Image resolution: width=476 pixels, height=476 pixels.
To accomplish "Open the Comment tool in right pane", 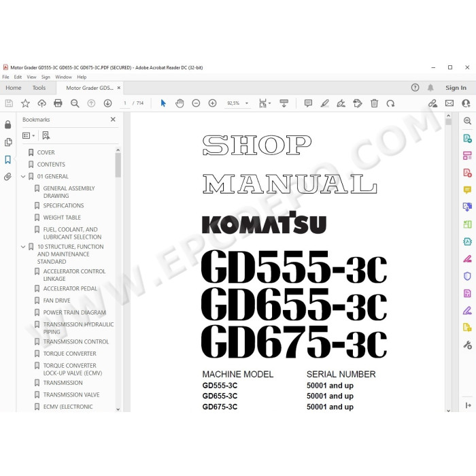I will [467, 190].
